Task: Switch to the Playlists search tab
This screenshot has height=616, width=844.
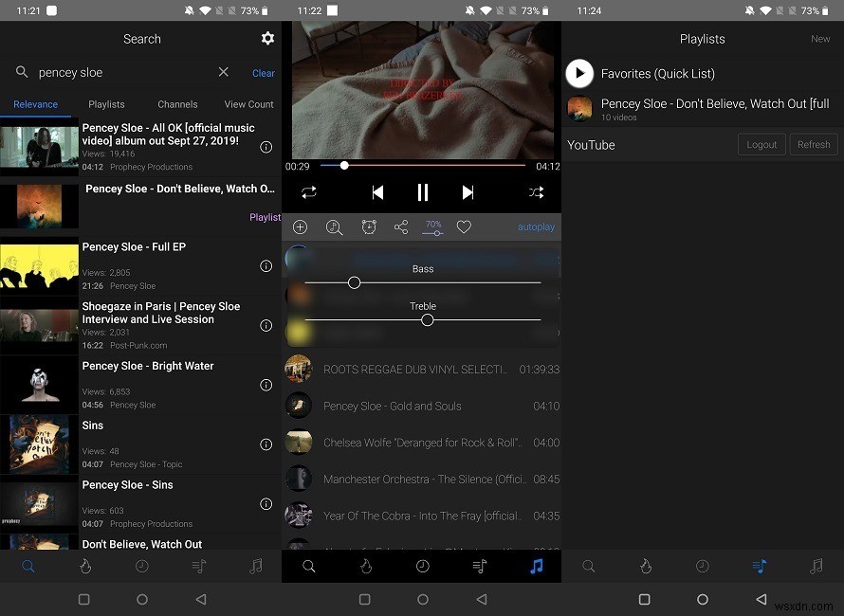Action: pyautogui.click(x=106, y=104)
